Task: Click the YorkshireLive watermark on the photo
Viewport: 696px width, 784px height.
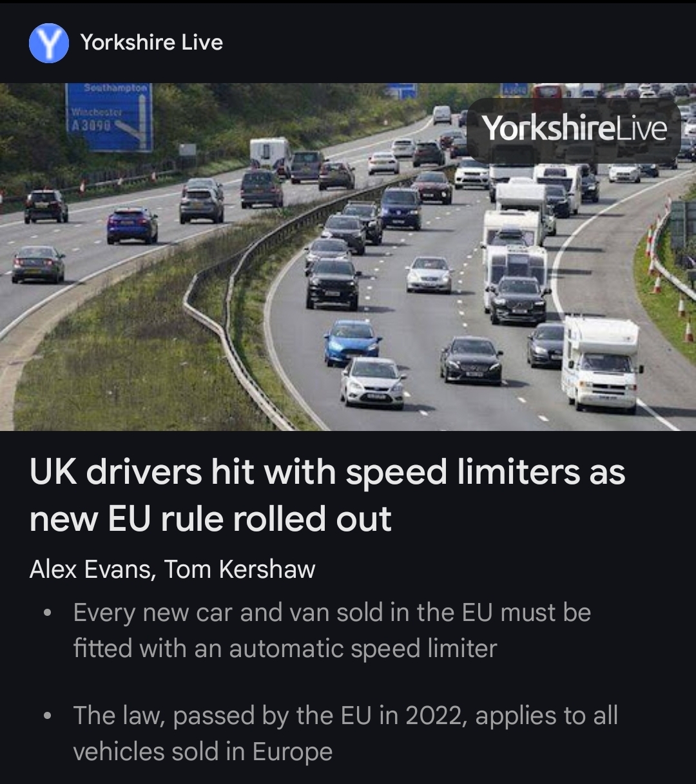Action: pos(574,128)
